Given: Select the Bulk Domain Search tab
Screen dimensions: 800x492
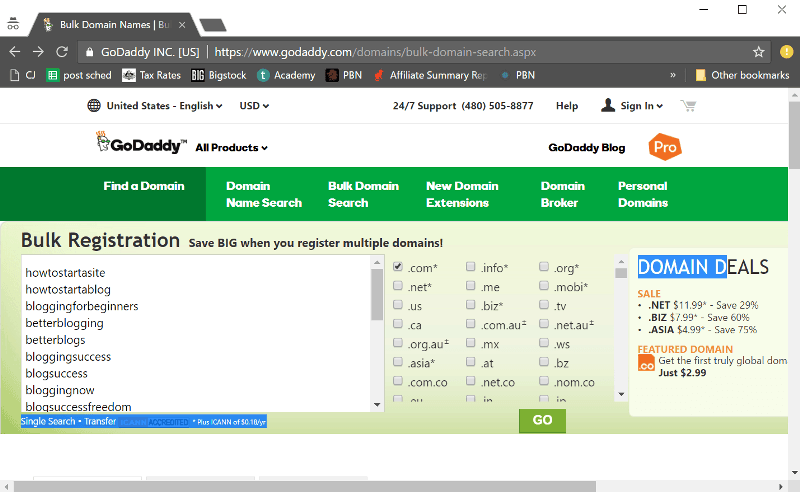Looking at the screenshot, I should tap(363, 194).
